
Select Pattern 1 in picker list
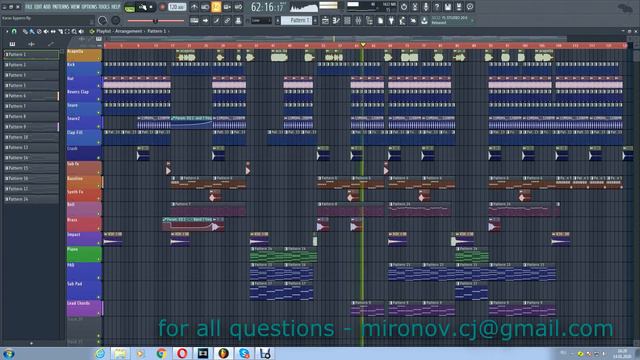[31, 54]
